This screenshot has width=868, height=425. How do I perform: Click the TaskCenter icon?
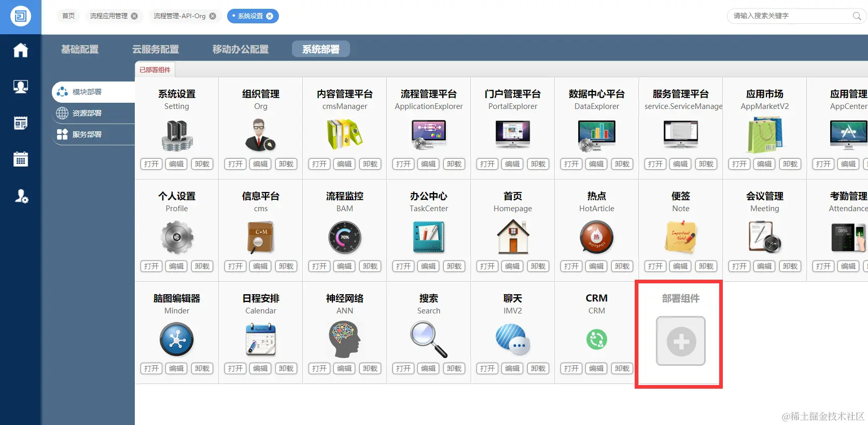coord(429,237)
